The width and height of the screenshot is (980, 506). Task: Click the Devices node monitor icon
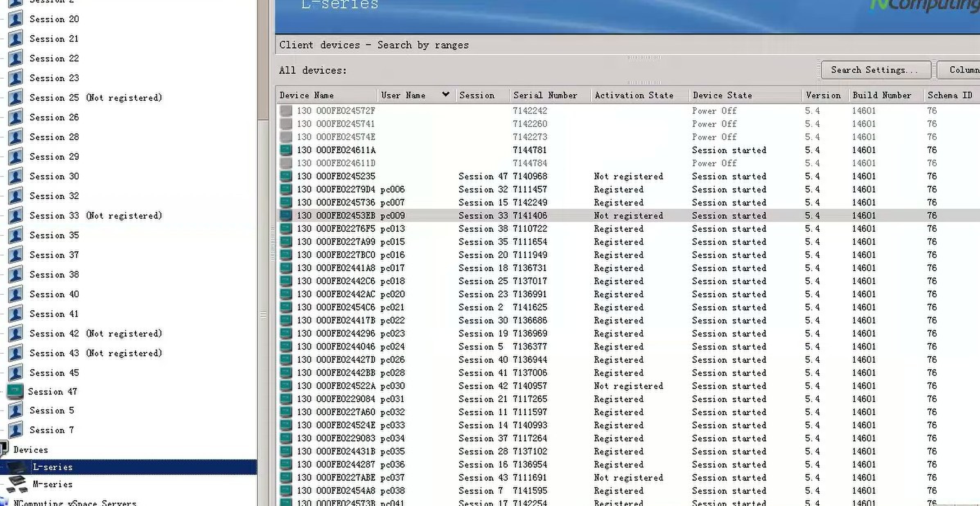point(4,448)
